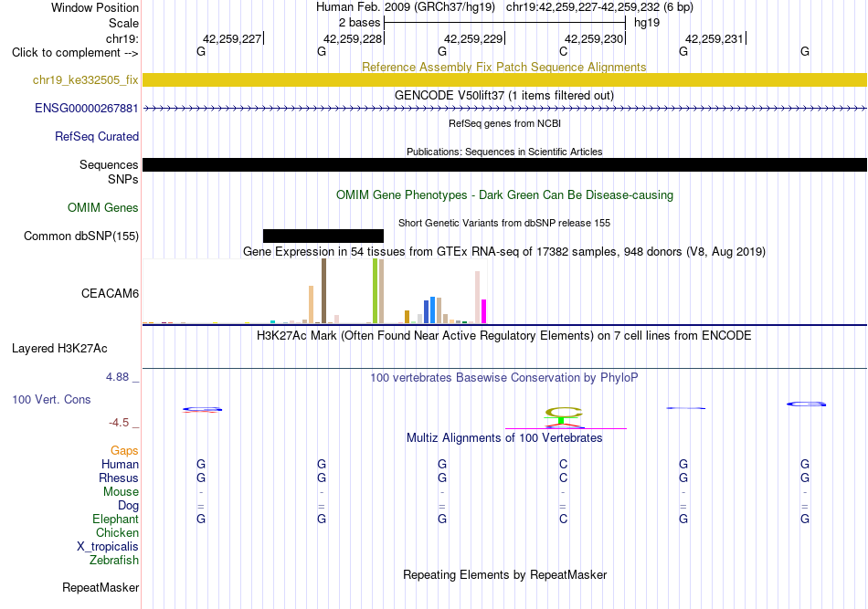Open the RefSeq Curated track label
Viewport: 868px width, 609px height.
pyautogui.click(x=97, y=137)
